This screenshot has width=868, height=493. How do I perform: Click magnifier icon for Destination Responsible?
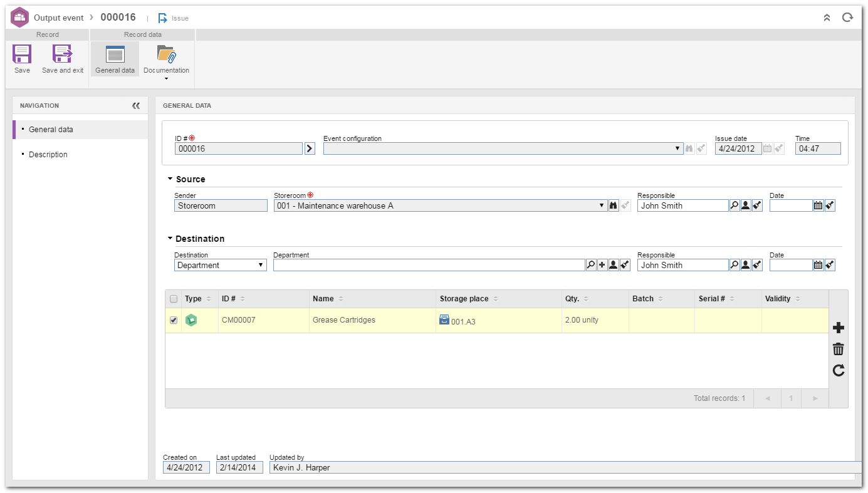tap(735, 265)
